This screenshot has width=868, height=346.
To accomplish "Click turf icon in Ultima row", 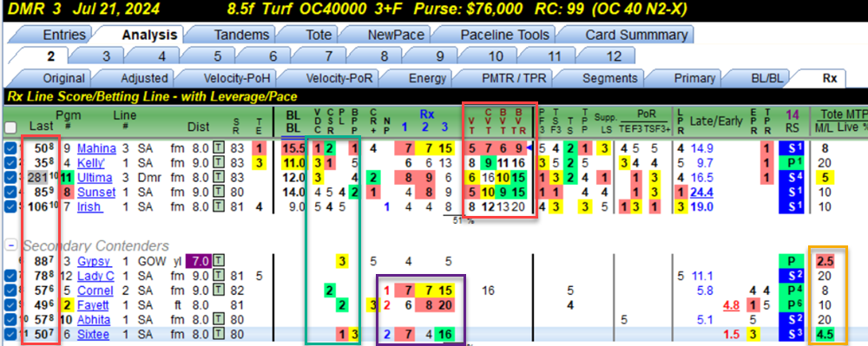I will [x=219, y=179].
